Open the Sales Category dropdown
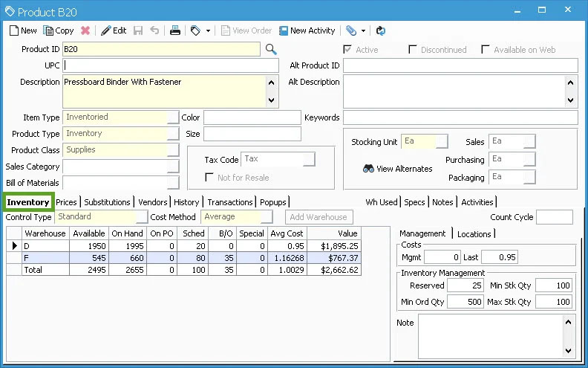This screenshot has height=368, width=588. pyautogui.click(x=173, y=167)
